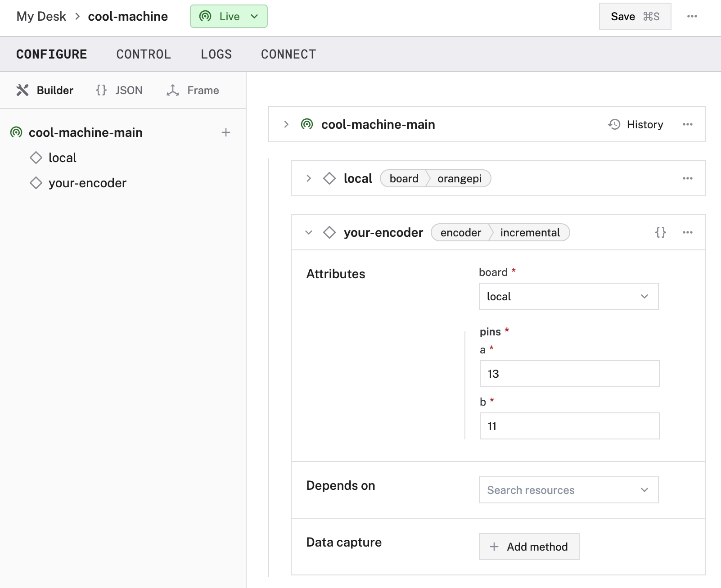Collapse the your-encoder card

(309, 232)
